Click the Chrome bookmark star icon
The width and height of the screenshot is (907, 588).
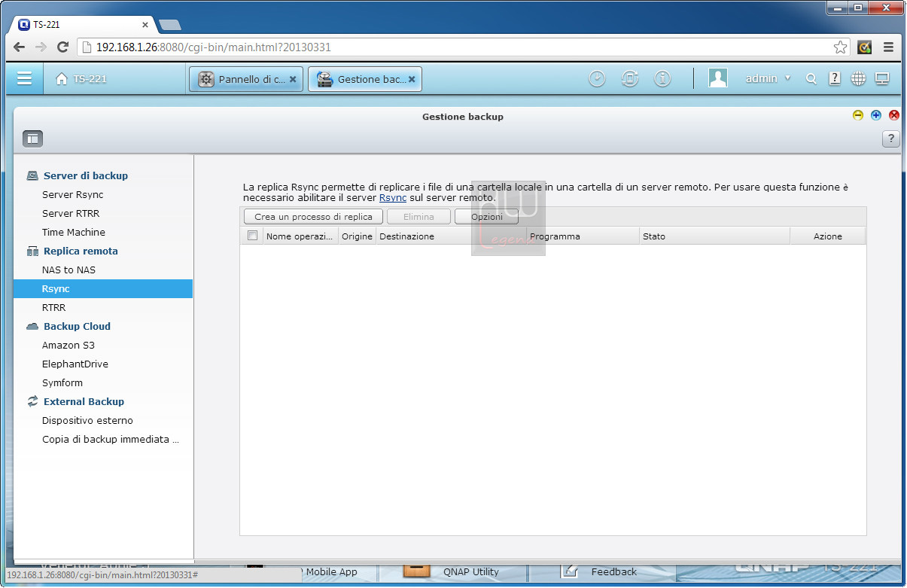[840, 47]
